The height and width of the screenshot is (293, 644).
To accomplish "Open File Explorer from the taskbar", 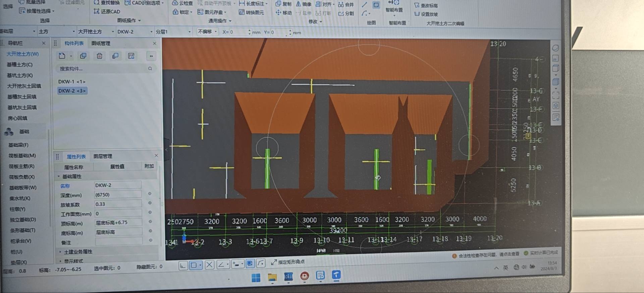I will point(272,277).
